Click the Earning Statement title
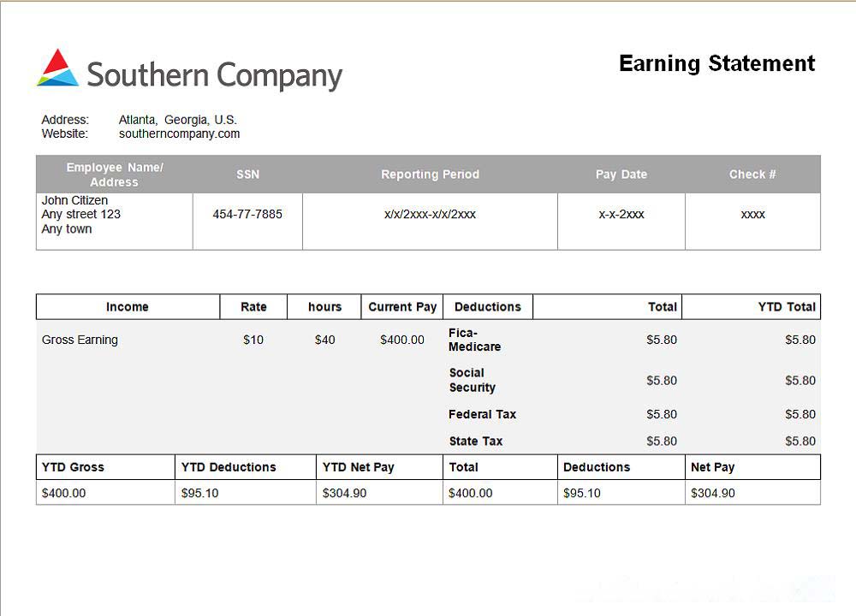Image resolution: width=856 pixels, height=616 pixels. pyautogui.click(x=716, y=63)
